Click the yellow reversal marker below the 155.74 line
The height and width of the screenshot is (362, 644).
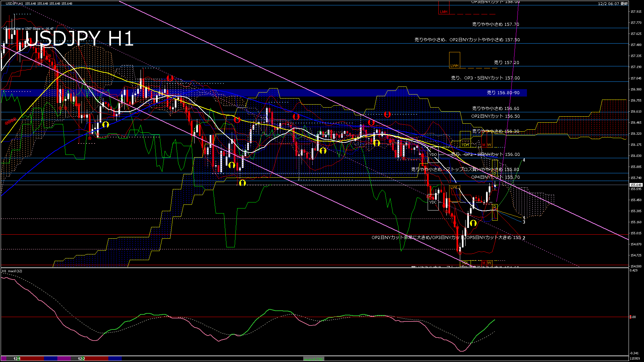[x=243, y=183]
